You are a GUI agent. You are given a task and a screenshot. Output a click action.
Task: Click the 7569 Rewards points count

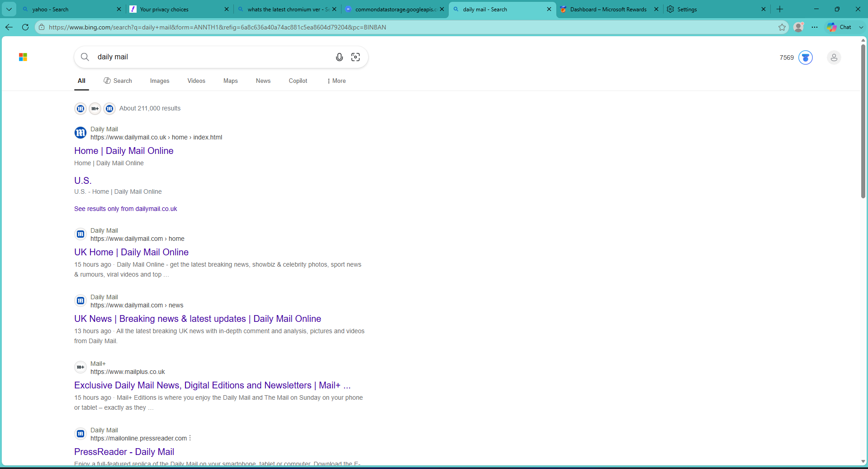787,57
